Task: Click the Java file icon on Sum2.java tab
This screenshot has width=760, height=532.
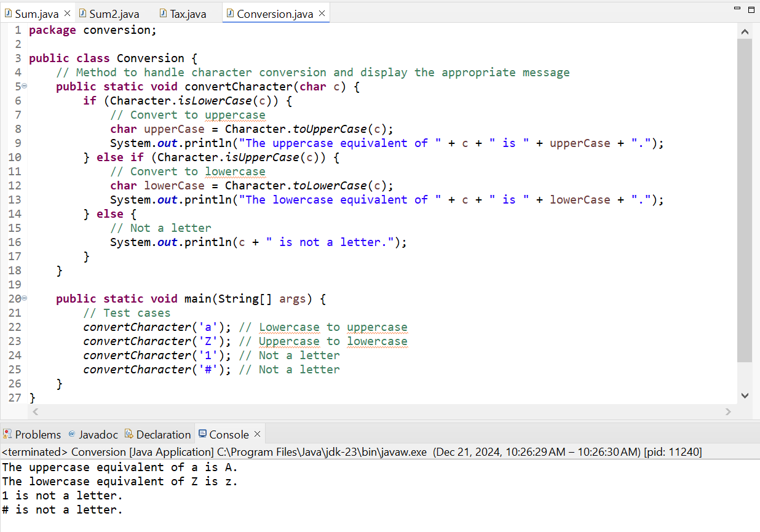Action: tap(82, 14)
